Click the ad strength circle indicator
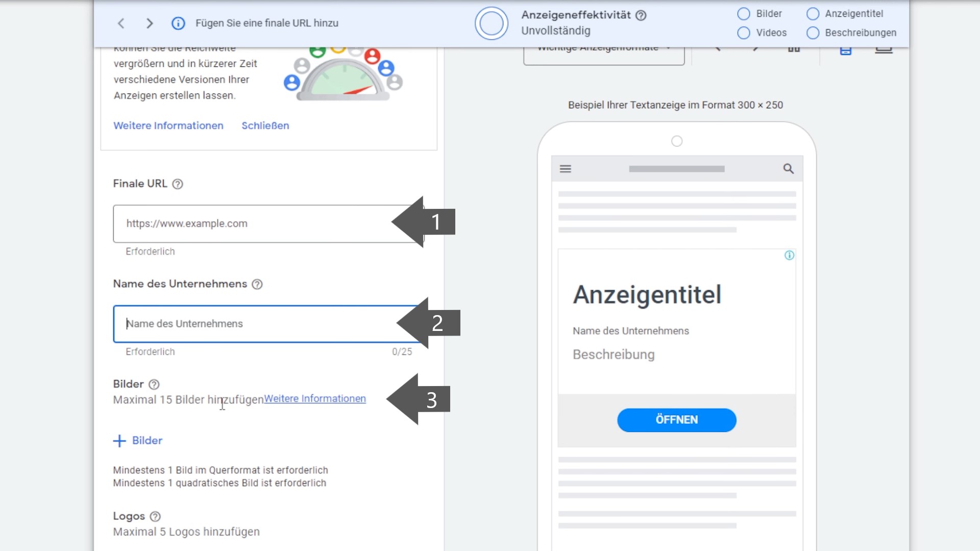Screen dimensions: 980x551 point(492,23)
